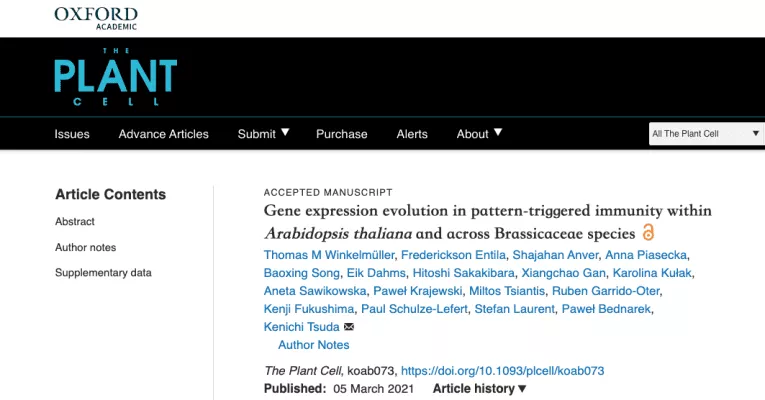The height and width of the screenshot is (400, 765).
Task: Jump to Author notes in the sidebar
Action: (85, 247)
